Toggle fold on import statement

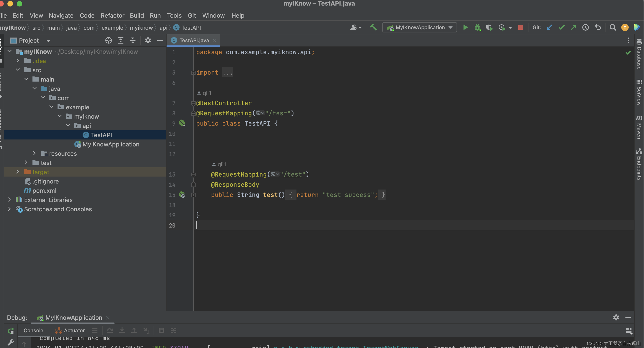tap(193, 73)
